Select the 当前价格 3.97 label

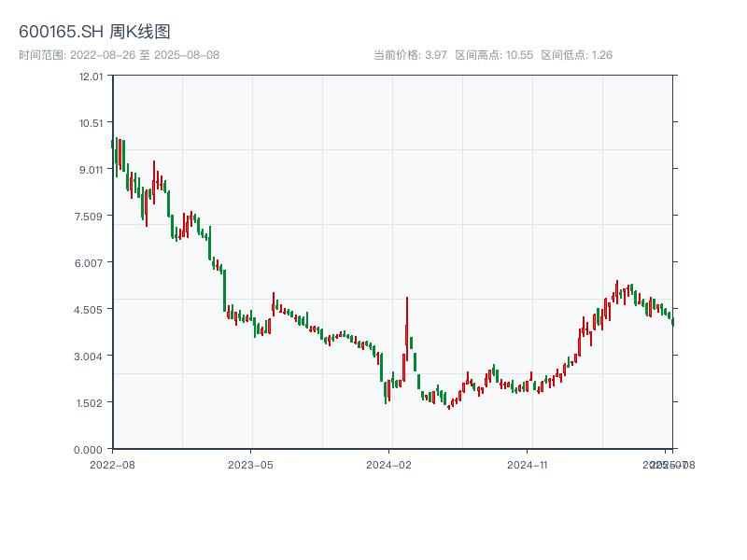410,55
